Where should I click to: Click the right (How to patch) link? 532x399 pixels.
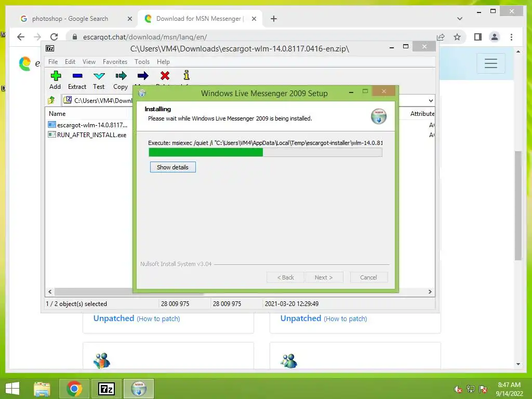(345, 318)
